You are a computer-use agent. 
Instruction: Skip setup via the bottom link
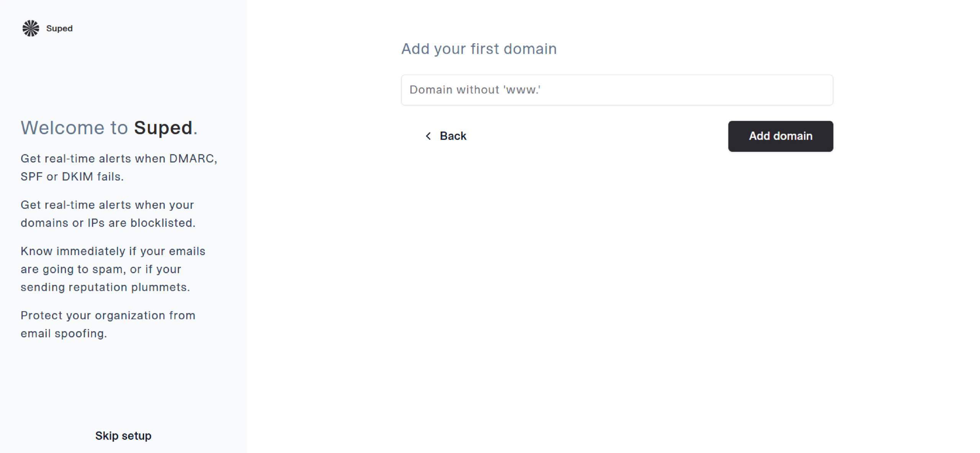123,436
